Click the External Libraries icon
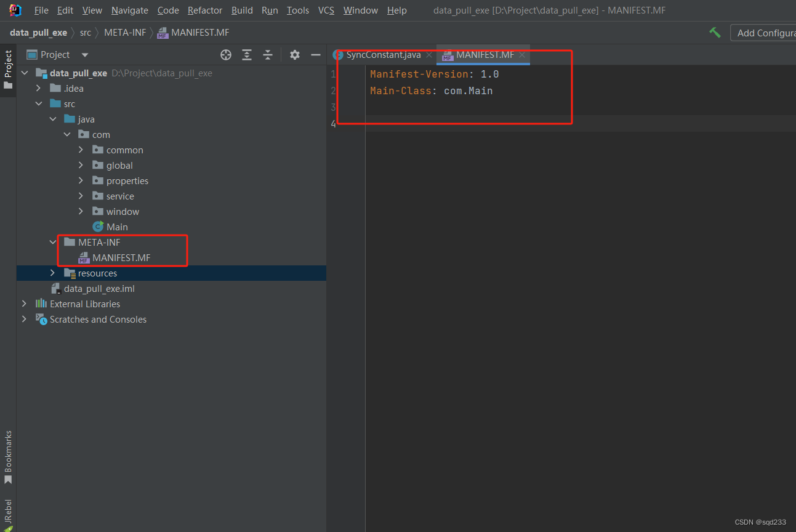The width and height of the screenshot is (796, 532). coord(41,304)
